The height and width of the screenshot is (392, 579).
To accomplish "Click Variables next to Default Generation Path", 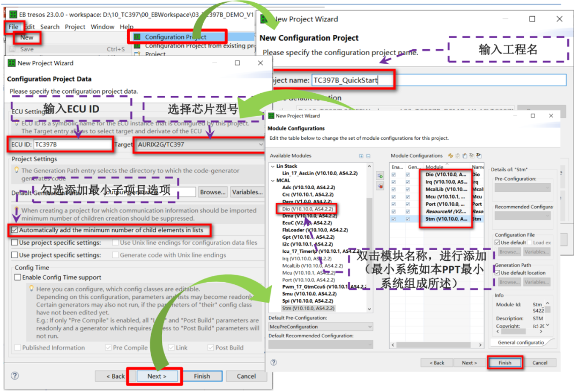I will click(247, 192).
